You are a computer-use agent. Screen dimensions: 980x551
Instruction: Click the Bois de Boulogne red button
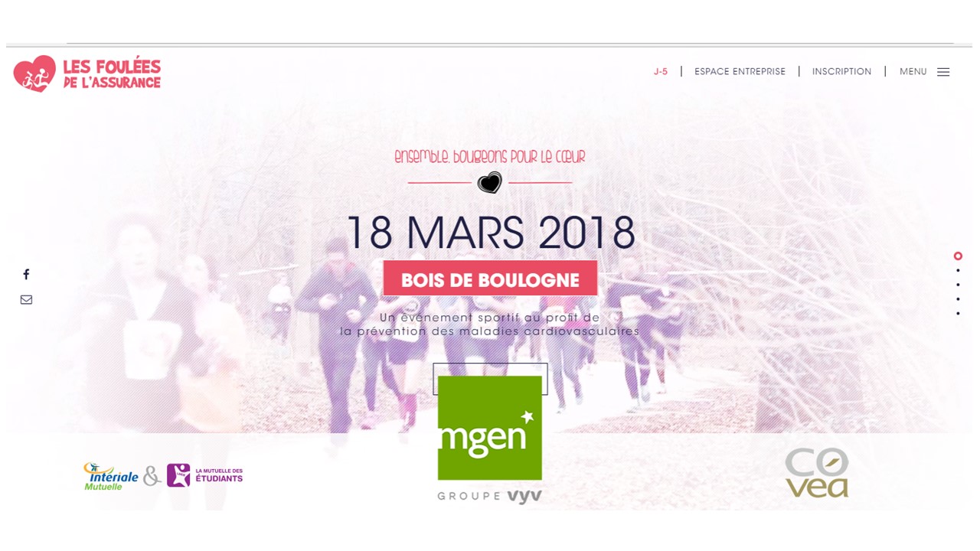pos(490,279)
